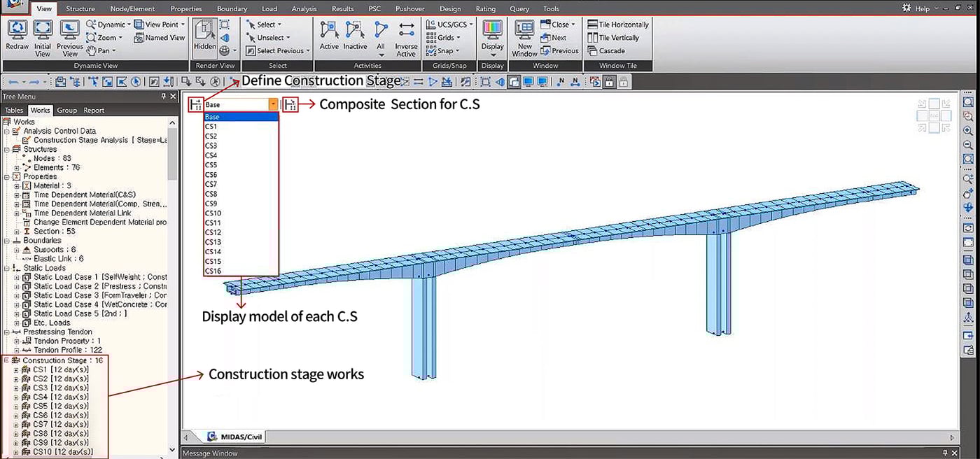The image size is (980, 459).
Task: Open the Group tab in Tree Menu
Action: [x=66, y=111]
